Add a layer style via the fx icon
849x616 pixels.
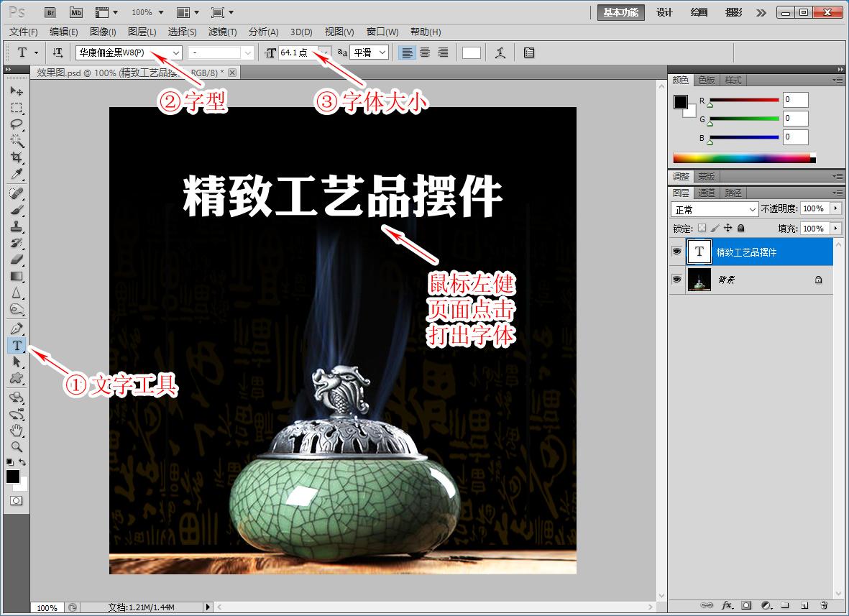tap(728, 606)
